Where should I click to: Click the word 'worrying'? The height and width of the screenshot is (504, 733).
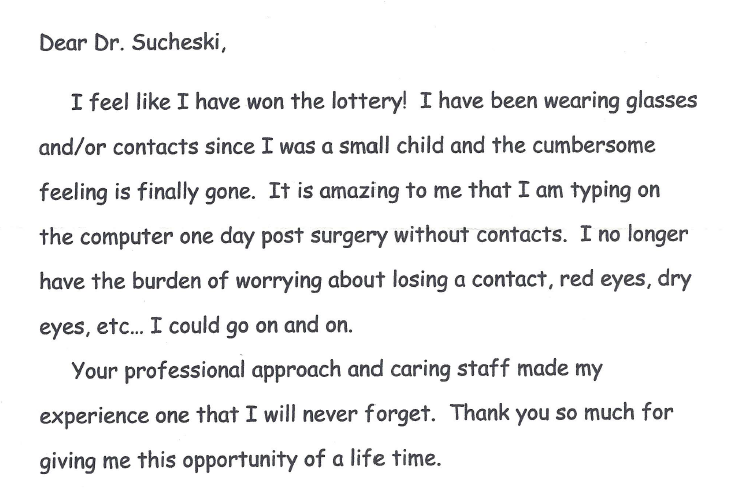279,281
